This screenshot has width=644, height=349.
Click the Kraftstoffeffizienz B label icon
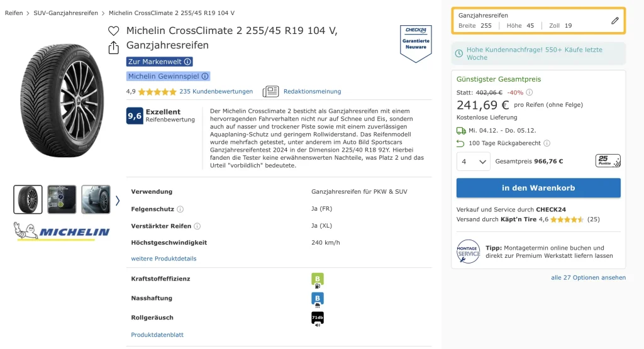point(318,280)
